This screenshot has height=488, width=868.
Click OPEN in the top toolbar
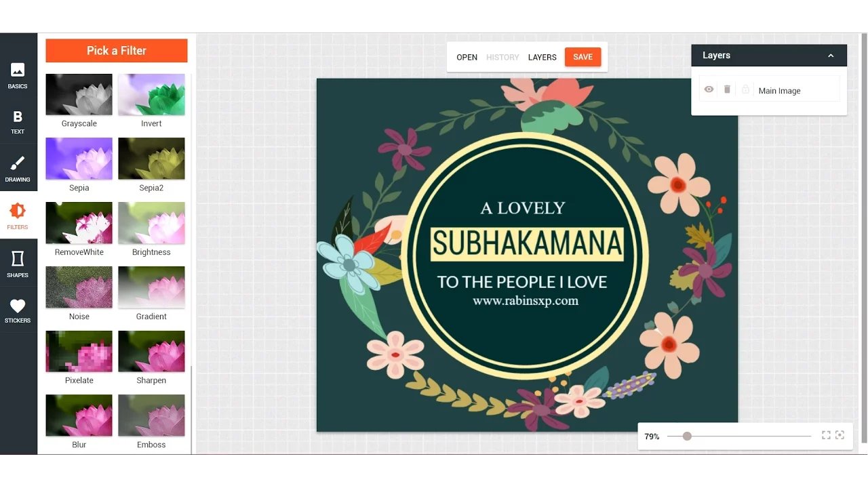(467, 58)
